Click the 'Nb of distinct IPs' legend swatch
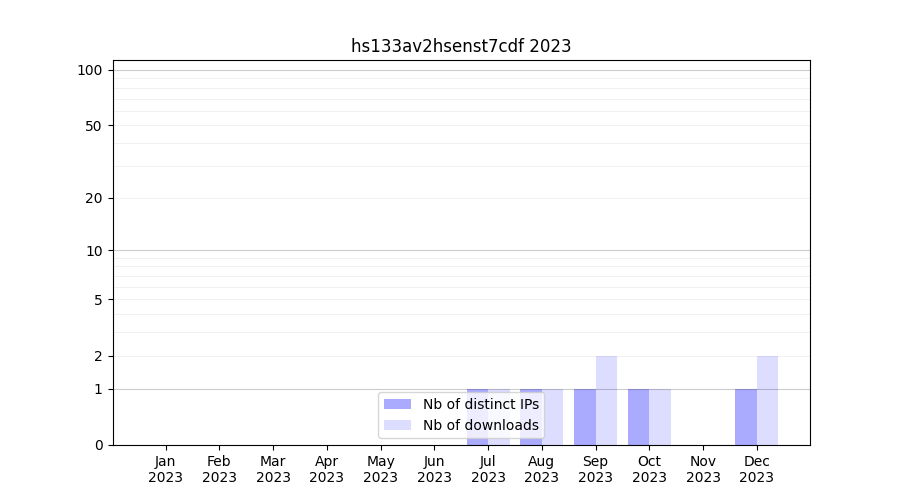This screenshot has width=900, height=500. pos(397,404)
